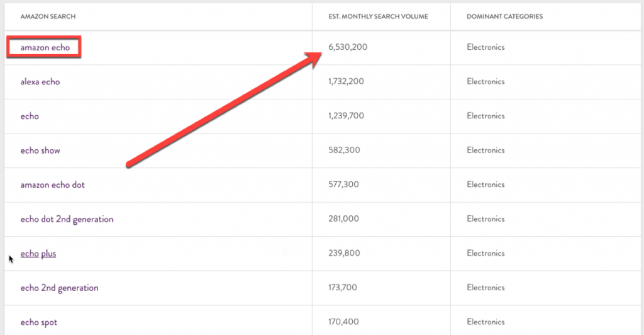The image size is (644, 335).
Task: Click Electronics category in amazon echo row
Action: point(486,47)
